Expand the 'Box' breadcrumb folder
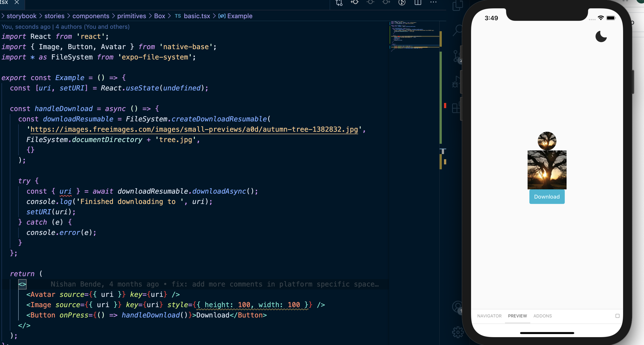The image size is (644, 345). [x=159, y=16]
